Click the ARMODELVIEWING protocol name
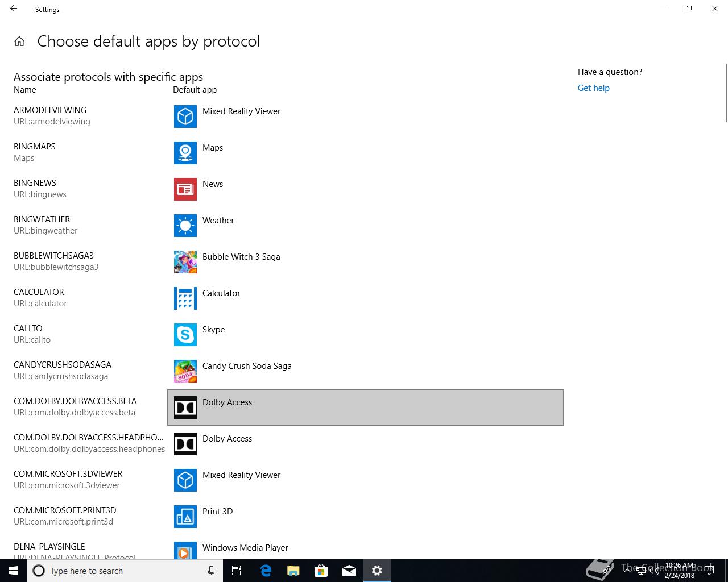This screenshot has width=728, height=582. pos(50,110)
